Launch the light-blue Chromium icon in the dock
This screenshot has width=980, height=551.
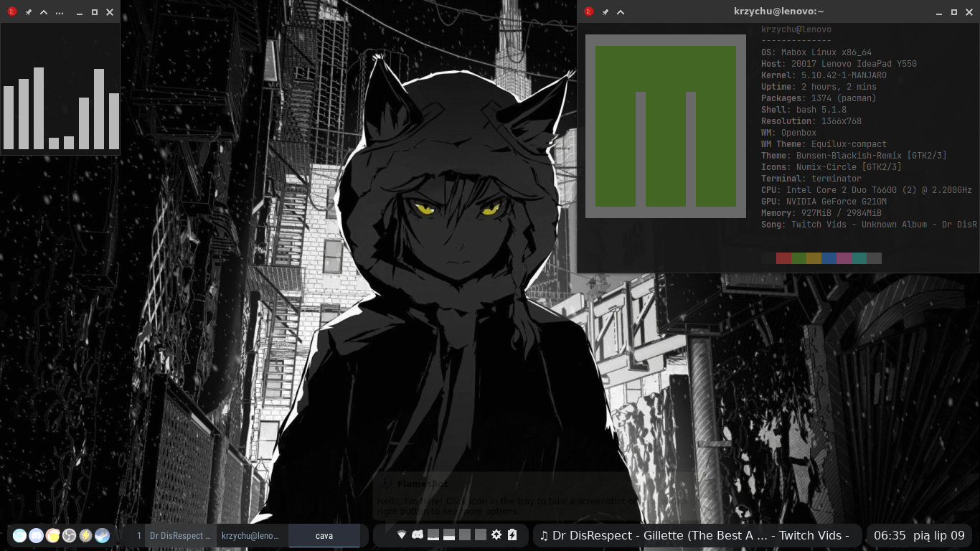coord(19,535)
